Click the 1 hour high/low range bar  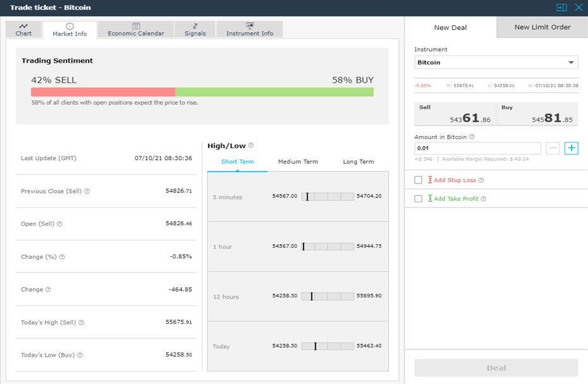328,246
